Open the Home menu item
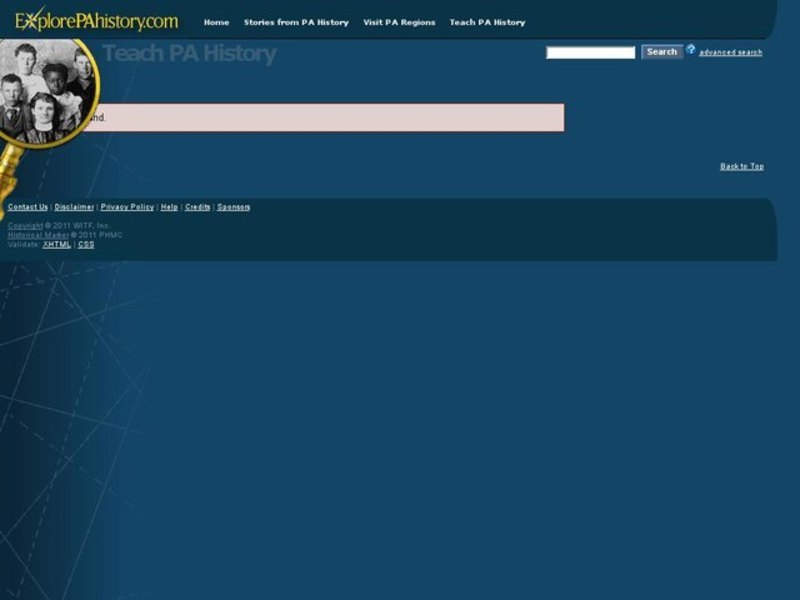This screenshot has width=800, height=600. pos(216,22)
